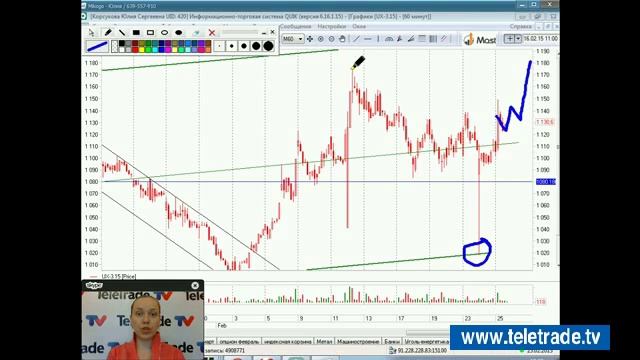Image resolution: width=640 pixels, height=360 pixels.
Task: Choose the second smallest brush size dot
Action: click(x=231, y=46)
